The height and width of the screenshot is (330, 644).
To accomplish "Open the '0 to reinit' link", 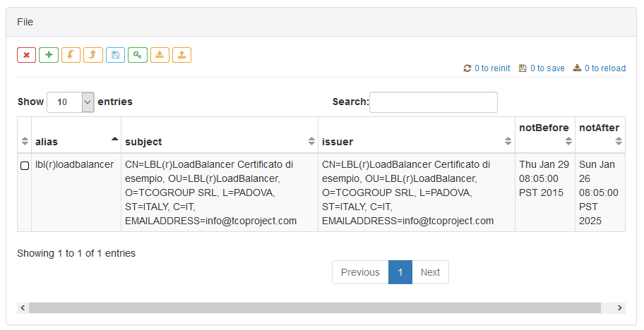I will click(x=492, y=68).
